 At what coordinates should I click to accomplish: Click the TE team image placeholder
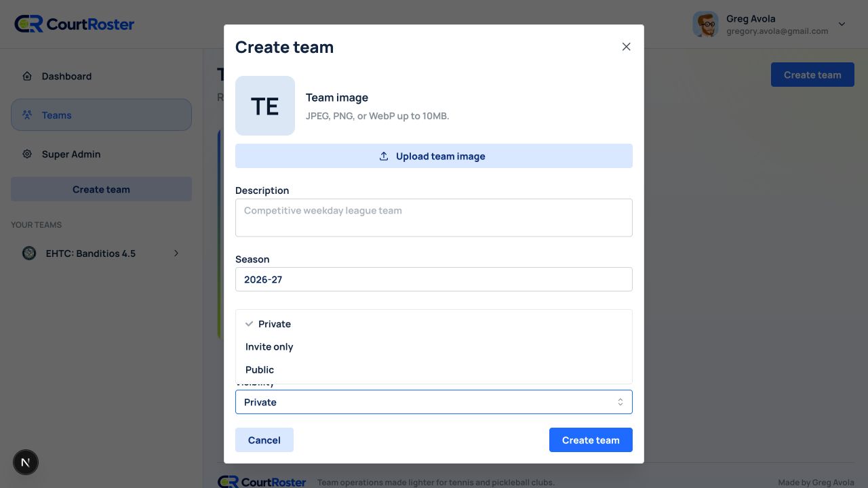(x=265, y=106)
